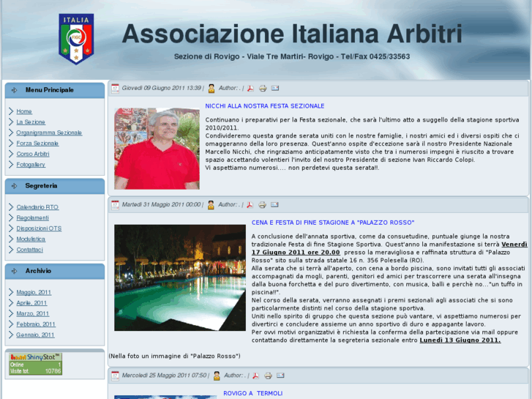The width and height of the screenshot is (532, 399).
Task: Open article Nicchi alla nostra festa sezionale
Action: pyautogui.click(x=265, y=106)
